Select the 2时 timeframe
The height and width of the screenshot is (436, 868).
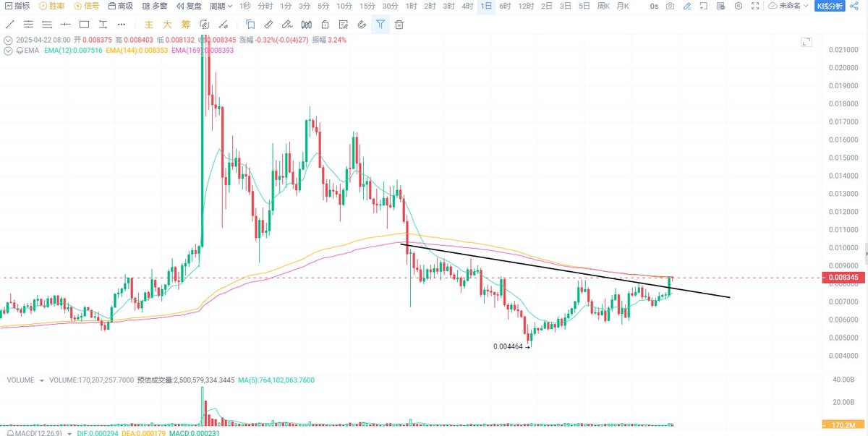(x=430, y=6)
